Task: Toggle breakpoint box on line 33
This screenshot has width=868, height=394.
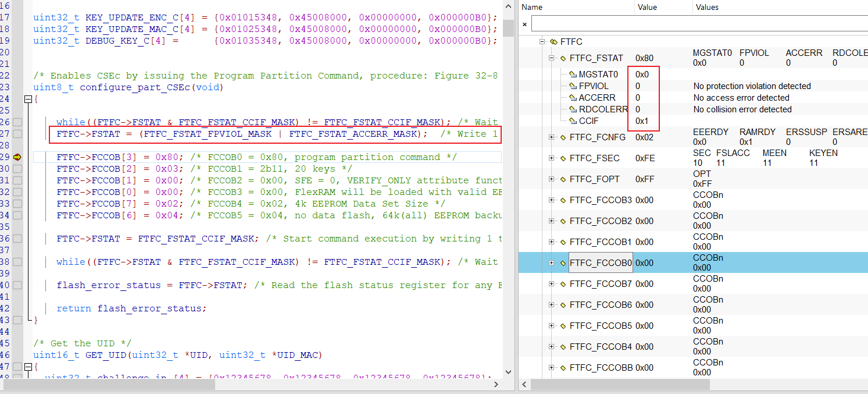Action: pyautogui.click(x=17, y=204)
